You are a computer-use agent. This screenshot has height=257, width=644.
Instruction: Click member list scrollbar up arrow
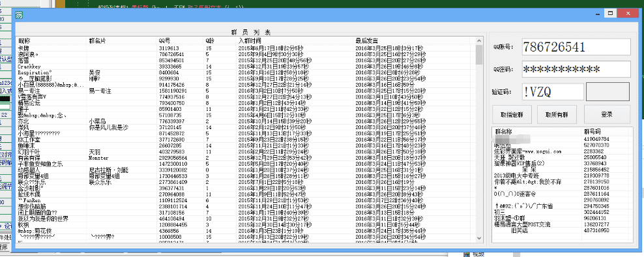(x=478, y=40)
